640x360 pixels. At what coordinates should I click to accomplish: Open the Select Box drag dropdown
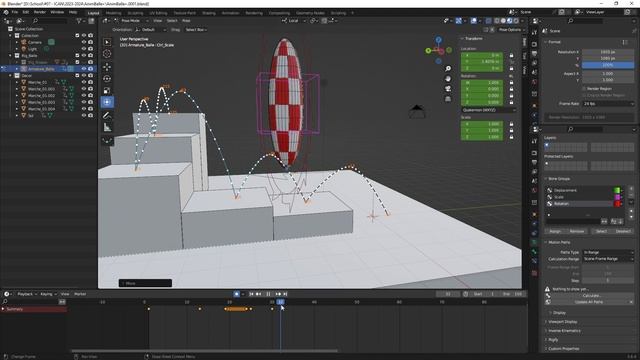196,30
